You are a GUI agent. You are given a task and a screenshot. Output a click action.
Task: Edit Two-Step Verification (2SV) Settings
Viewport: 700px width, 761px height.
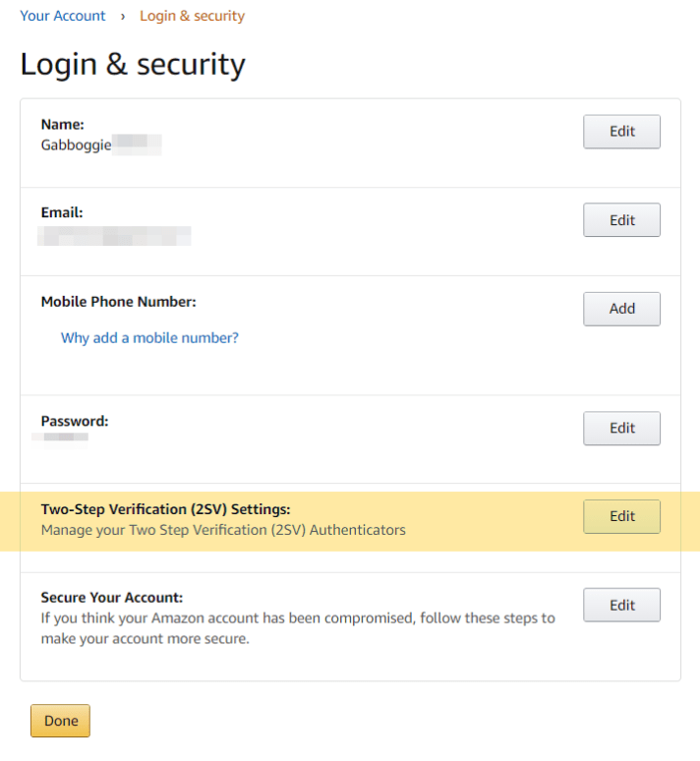(621, 517)
